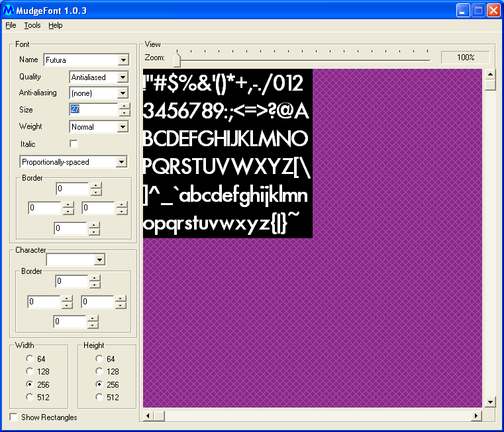Click horizontal scrollbar left arrow

point(149,416)
